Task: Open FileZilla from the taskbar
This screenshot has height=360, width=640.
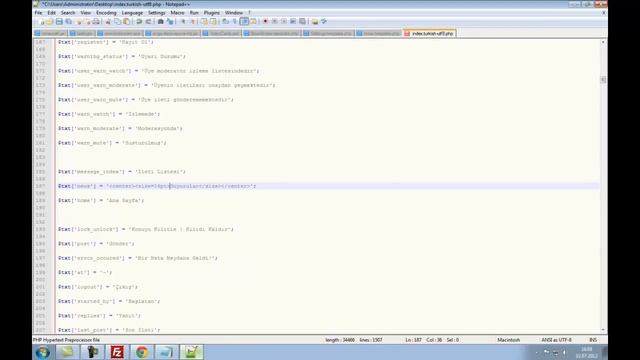Action: [117, 352]
